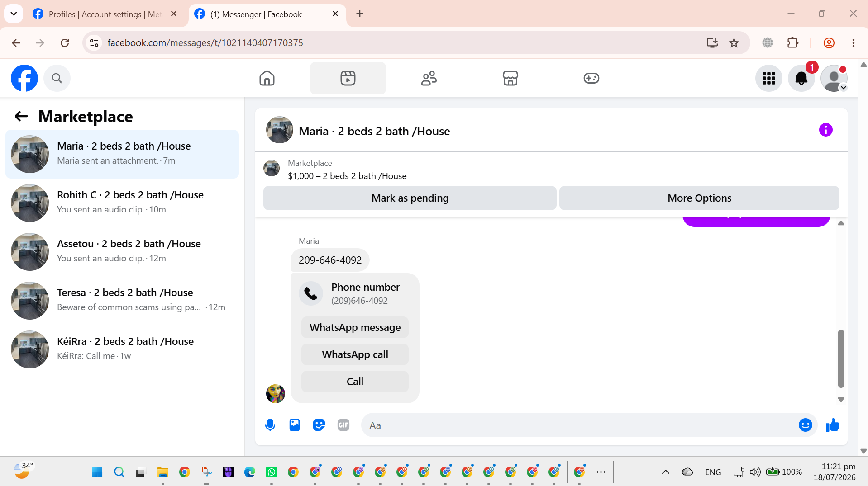Image resolution: width=868 pixels, height=486 pixels.
Task: Navigate back in browser history
Action: pos(16,43)
